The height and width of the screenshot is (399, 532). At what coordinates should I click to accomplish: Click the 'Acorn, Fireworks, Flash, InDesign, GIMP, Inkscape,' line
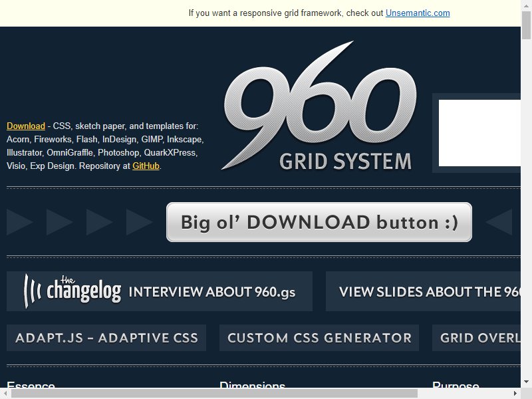click(x=105, y=140)
